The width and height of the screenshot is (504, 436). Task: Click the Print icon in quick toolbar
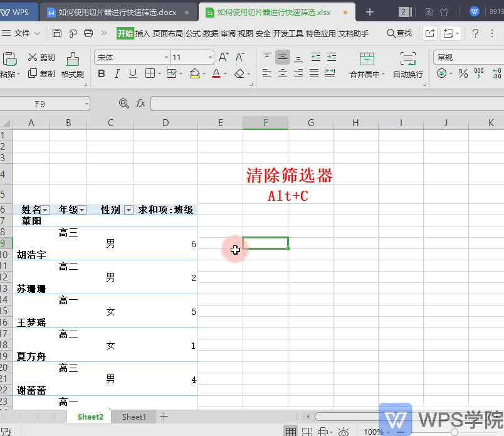[x=88, y=33]
